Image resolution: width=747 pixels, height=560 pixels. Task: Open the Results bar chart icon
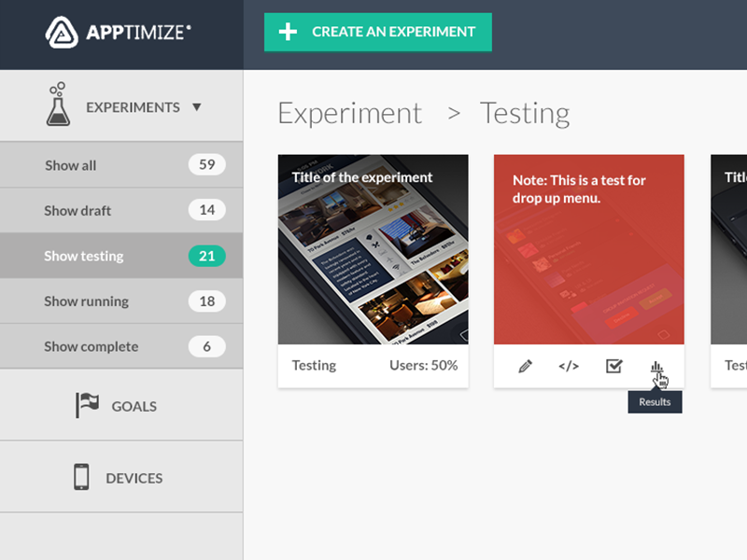tap(656, 367)
